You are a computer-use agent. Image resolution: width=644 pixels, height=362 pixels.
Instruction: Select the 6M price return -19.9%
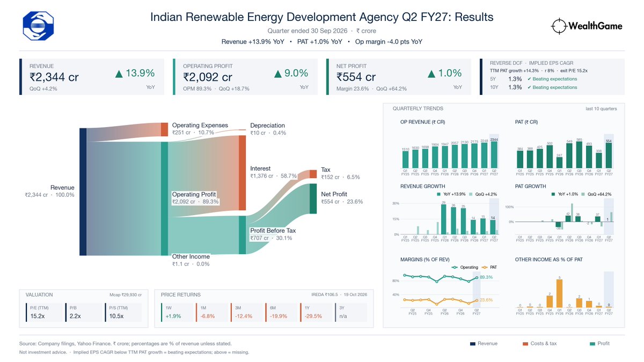pos(281,312)
